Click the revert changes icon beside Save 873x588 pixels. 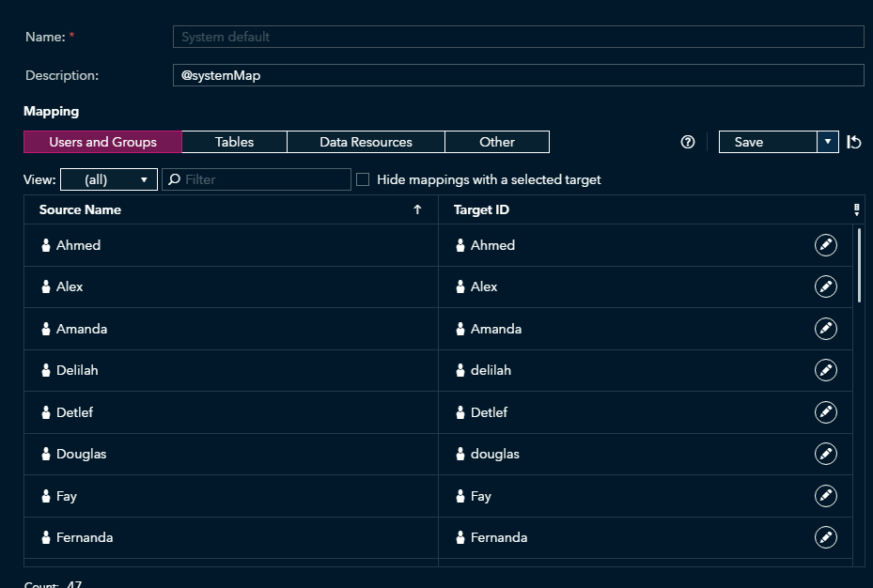[853, 142]
